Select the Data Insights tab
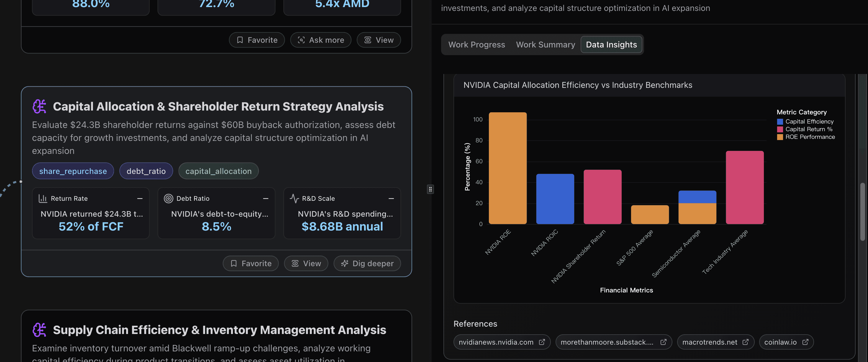 pyautogui.click(x=611, y=45)
